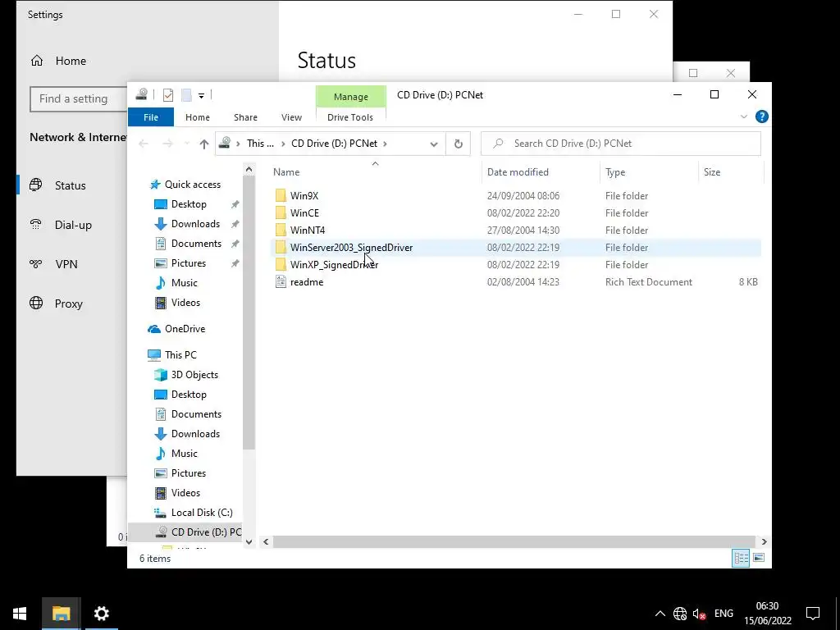Viewport: 840px width, 630px height.
Task: Click the Back navigation arrow
Action: (x=143, y=144)
